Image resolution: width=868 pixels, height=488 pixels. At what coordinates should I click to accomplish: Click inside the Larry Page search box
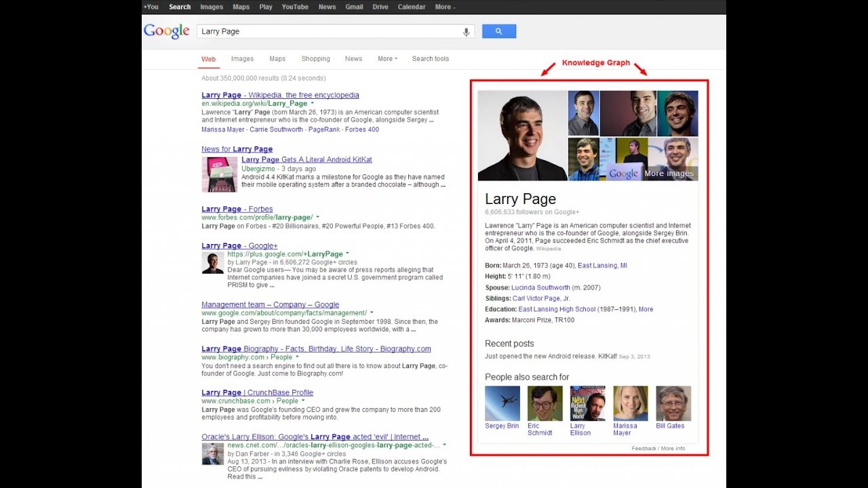click(x=329, y=31)
